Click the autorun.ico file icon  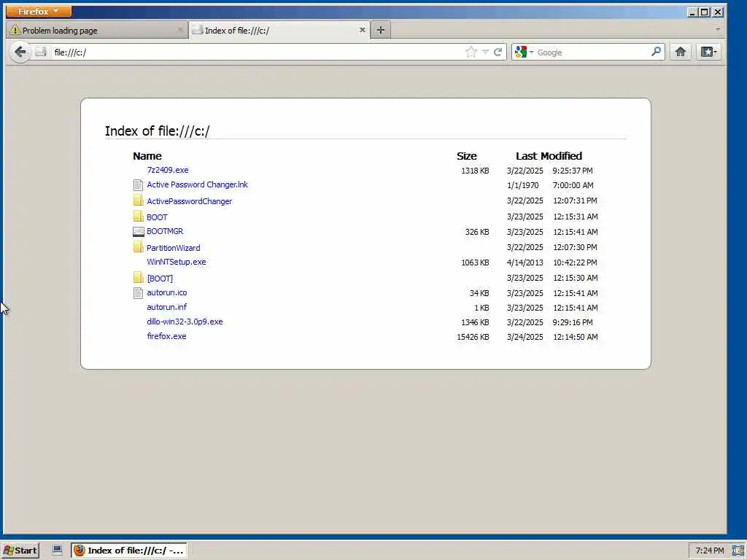coord(138,293)
